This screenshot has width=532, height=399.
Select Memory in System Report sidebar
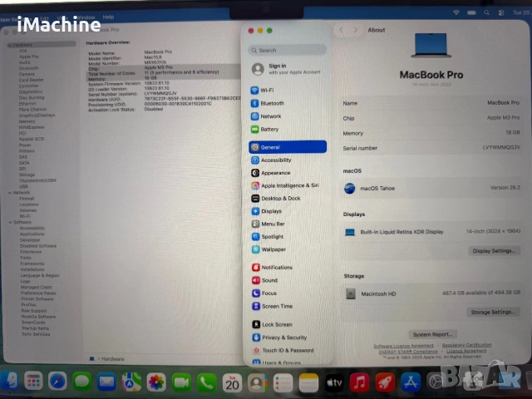[x=27, y=121]
